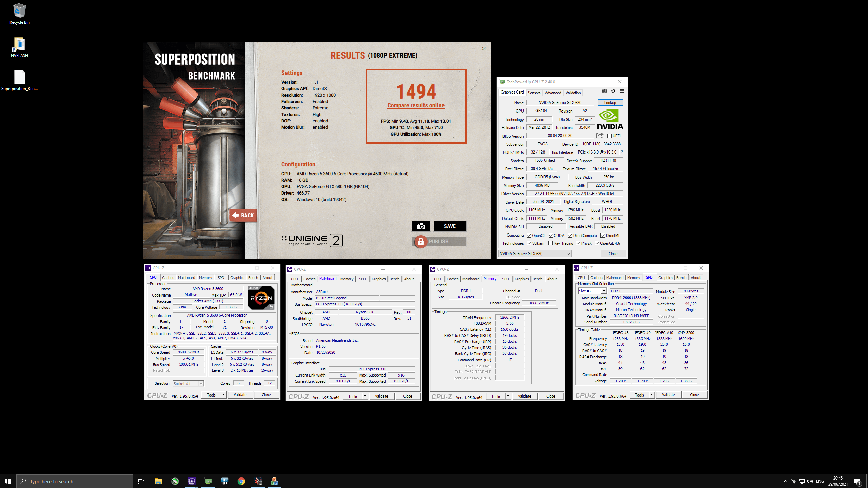Open the notification center icon
868x488 pixels.
[x=857, y=481]
